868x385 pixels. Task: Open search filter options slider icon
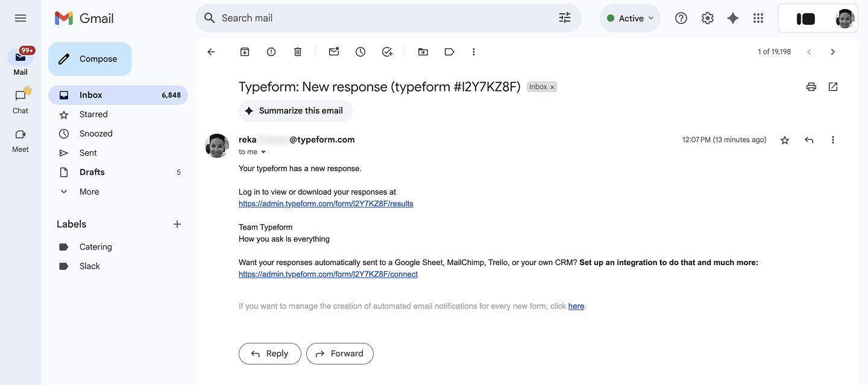565,18
